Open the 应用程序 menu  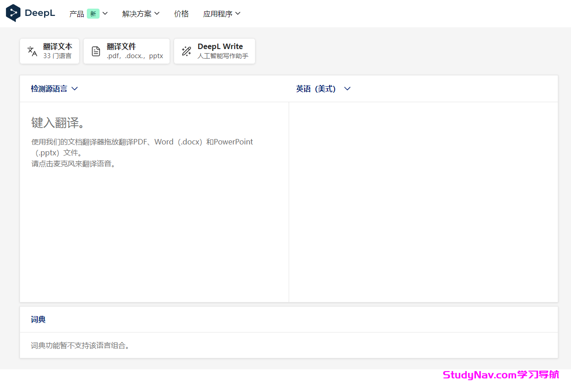click(x=222, y=14)
